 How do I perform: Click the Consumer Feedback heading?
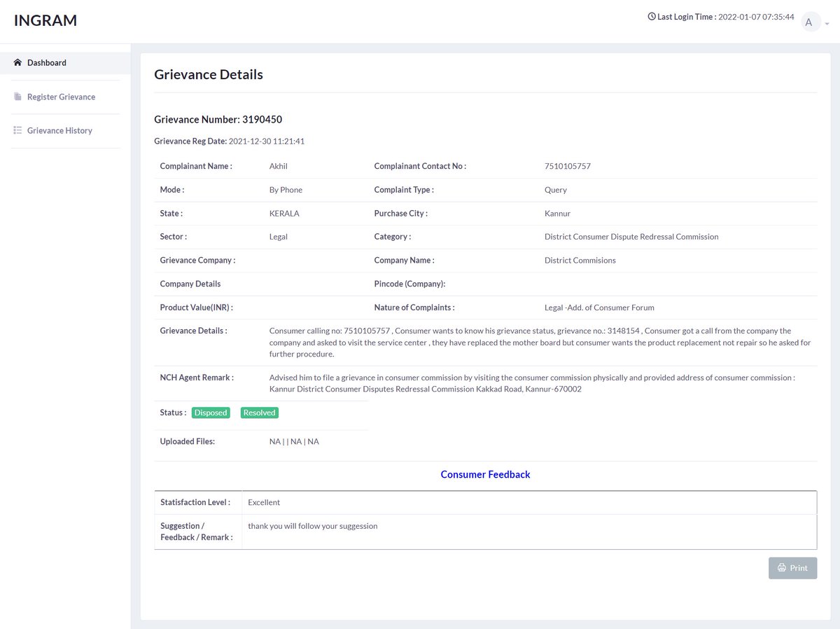coord(485,475)
